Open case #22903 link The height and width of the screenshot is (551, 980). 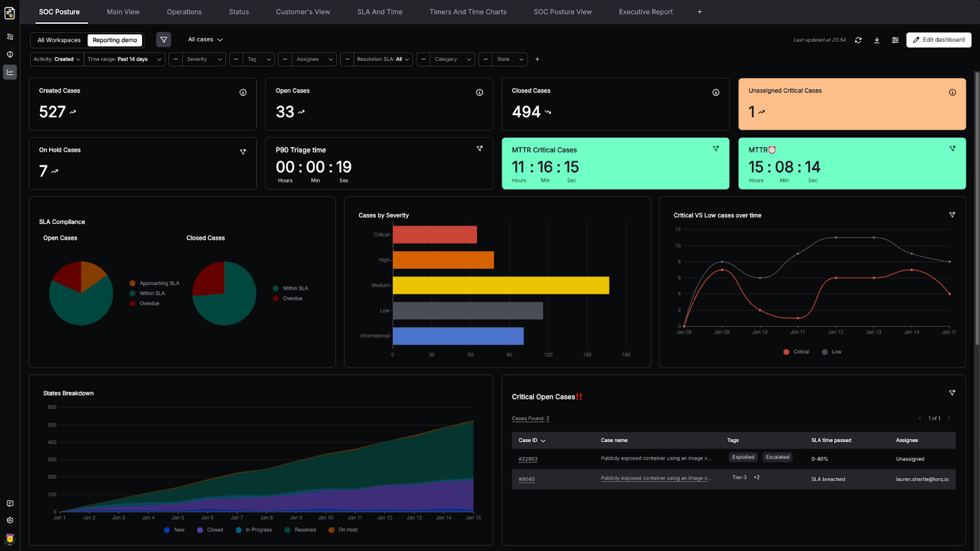pyautogui.click(x=527, y=459)
